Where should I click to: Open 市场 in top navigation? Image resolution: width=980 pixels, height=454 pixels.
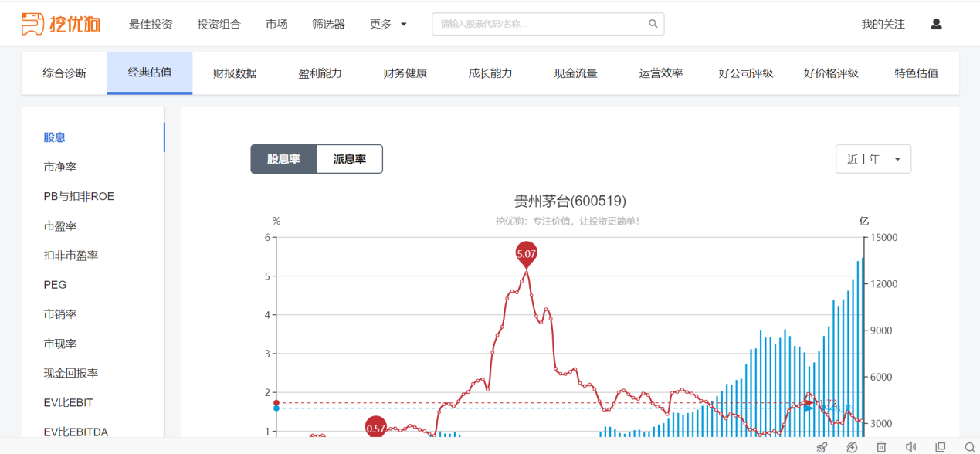click(276, 24)
